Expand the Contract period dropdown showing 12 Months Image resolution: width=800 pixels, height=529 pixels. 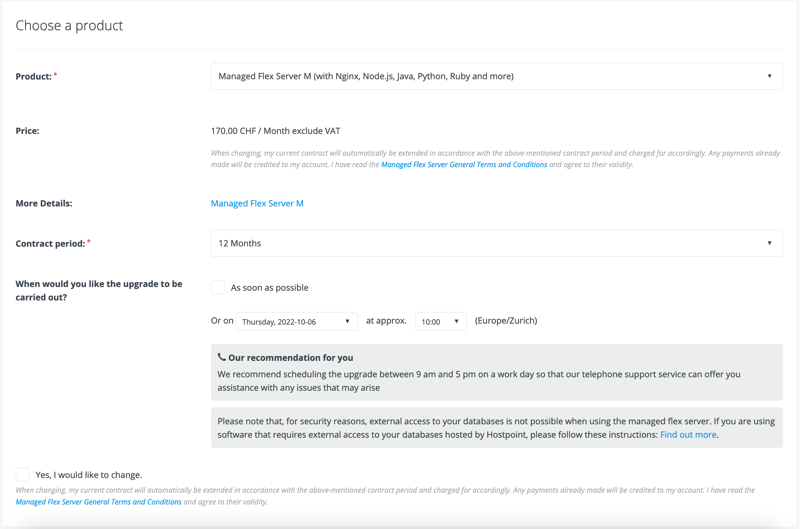click(x=496, y=243)
